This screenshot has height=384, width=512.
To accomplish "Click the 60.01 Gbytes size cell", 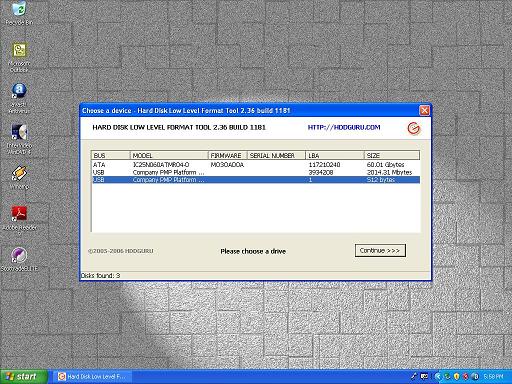I will [385, 165].
